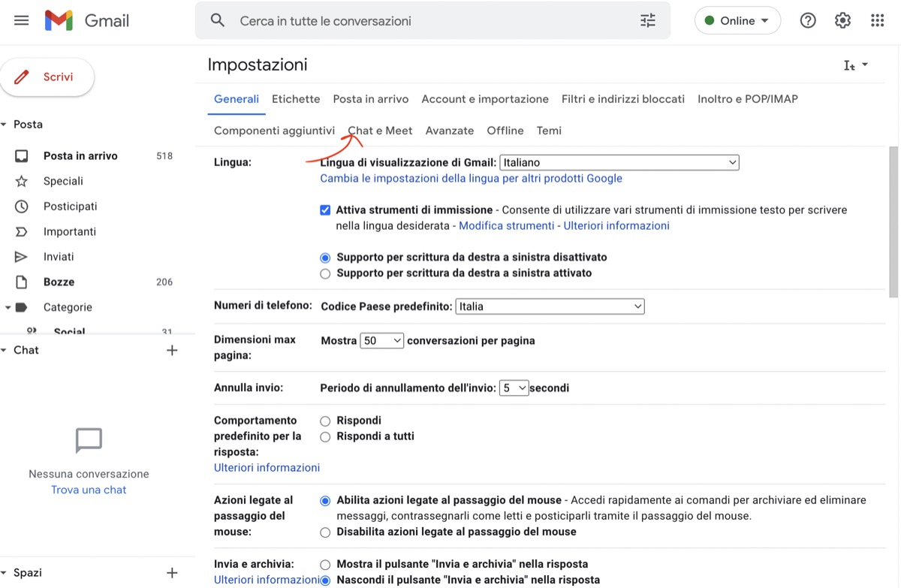This screenshot has height=588, width=901.
Task: Create a new space with plus icon
Action: pyautogui.click(x=172, y=572)
